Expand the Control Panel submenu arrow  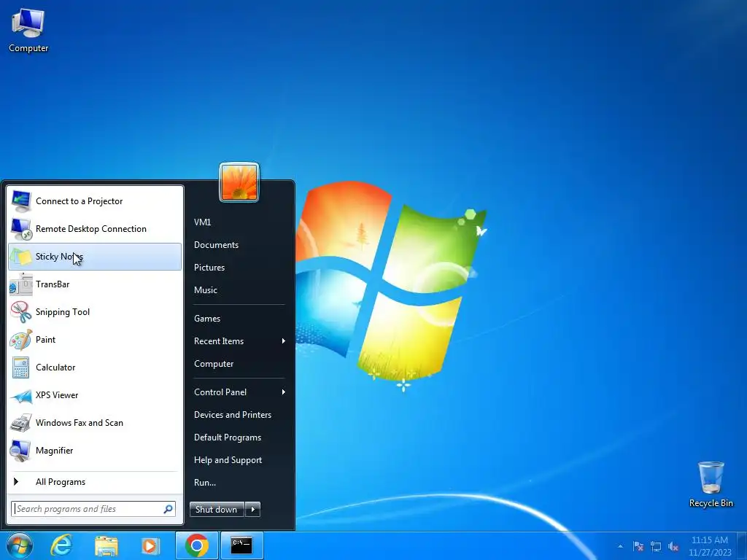284,392
